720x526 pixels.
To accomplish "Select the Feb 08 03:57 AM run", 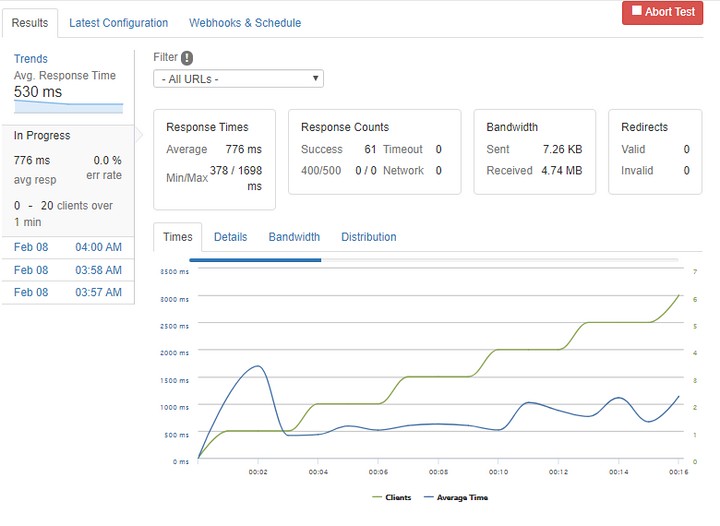I will 68,292.
